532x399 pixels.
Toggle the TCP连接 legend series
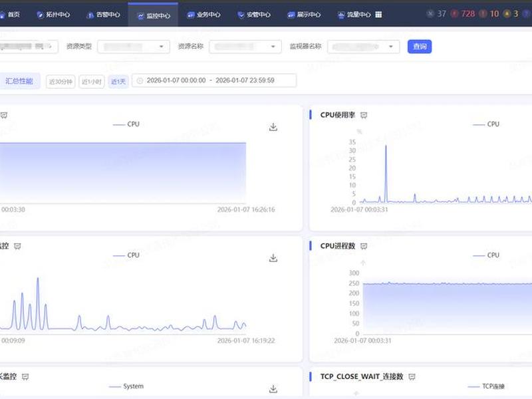click(486, 386)
